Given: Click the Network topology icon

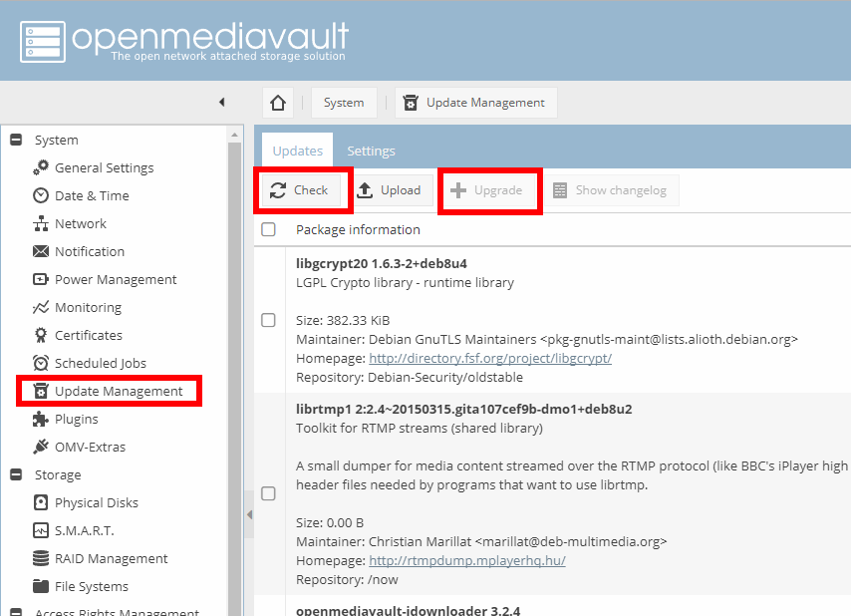Looking at the screenshot, I should (x=41, y=223).
